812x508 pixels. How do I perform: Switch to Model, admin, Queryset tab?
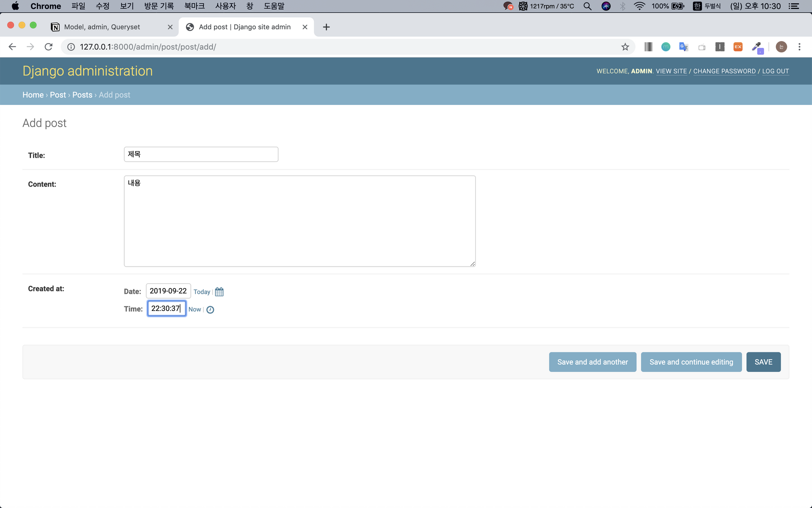point(102,27)
